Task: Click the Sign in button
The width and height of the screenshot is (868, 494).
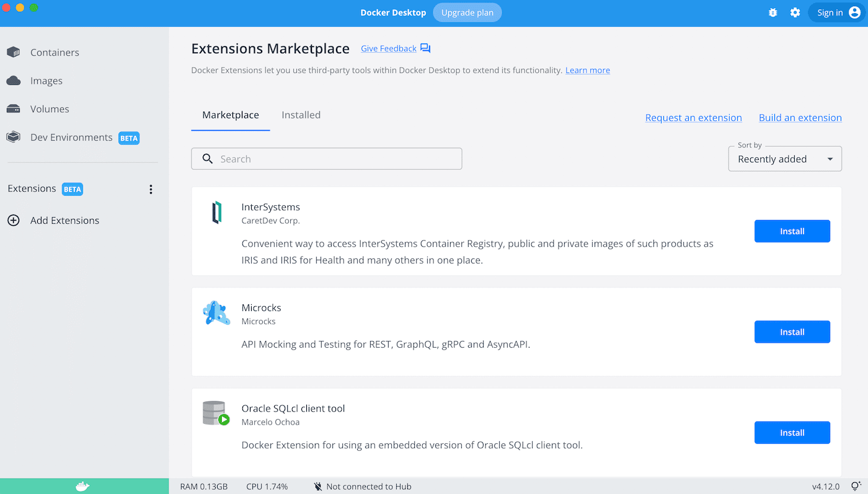Action: click(x=830, y=12)
